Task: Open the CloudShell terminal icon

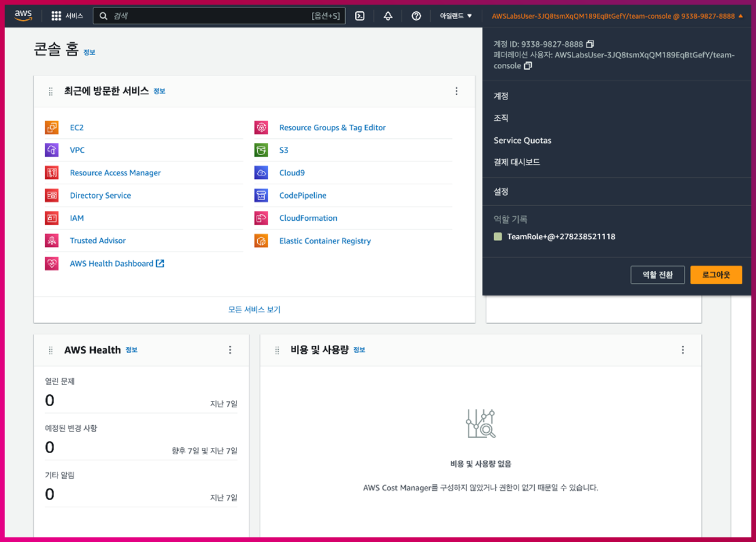Action: (360, 16)
